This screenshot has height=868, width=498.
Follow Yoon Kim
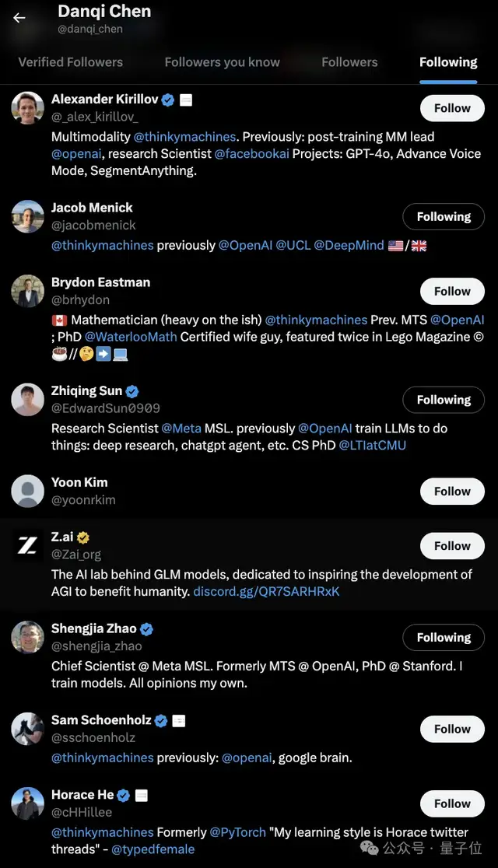tap(451, 492)
